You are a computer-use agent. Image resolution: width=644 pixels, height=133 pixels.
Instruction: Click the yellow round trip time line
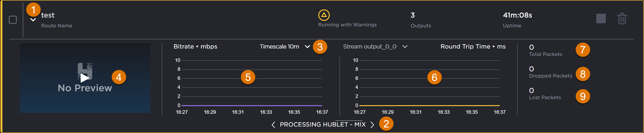coord(429,105)
